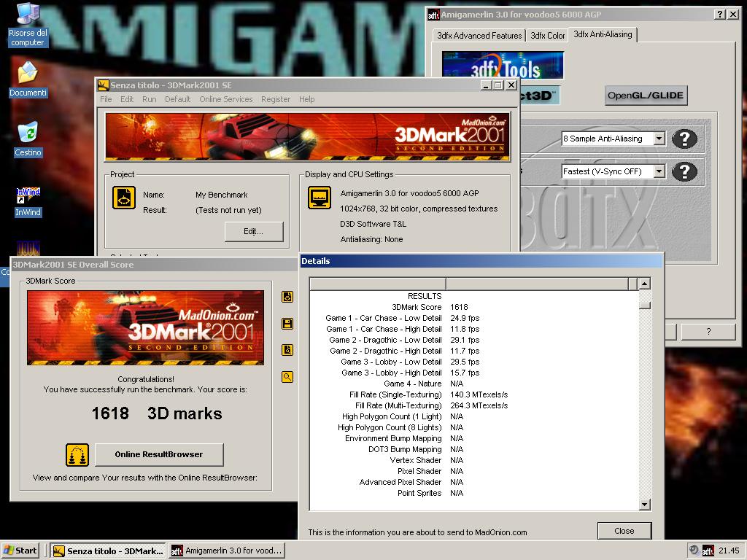Click the yellow magnifier icon in the score window
The image size is (747, 560).
click(x=287, y=377)
